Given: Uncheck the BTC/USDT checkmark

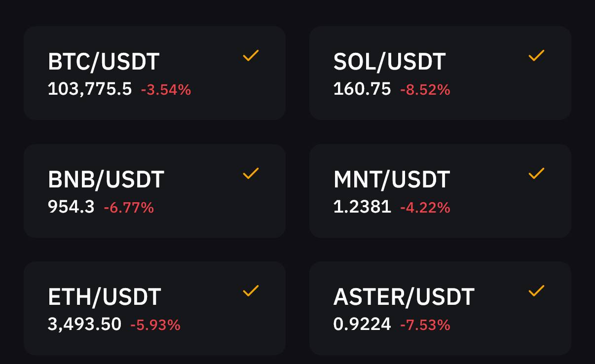Looking at the screenshot, I should (251, 56).
